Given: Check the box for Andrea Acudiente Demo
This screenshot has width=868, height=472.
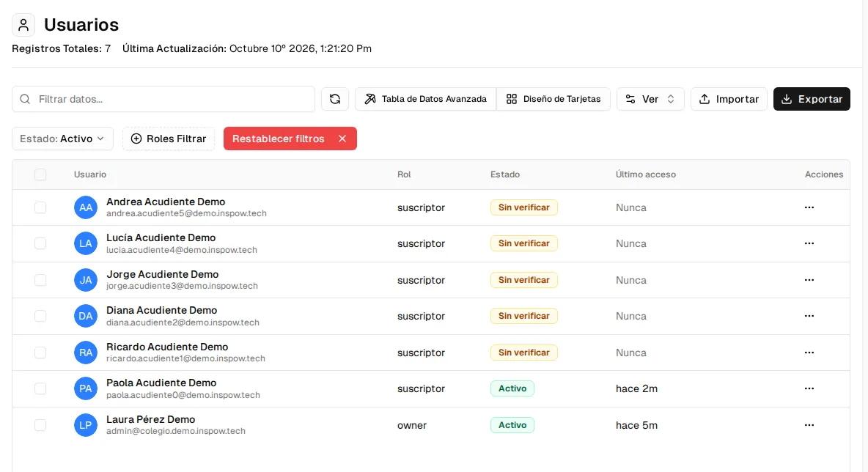Looking at the screenshot, I should pos(40,207).
